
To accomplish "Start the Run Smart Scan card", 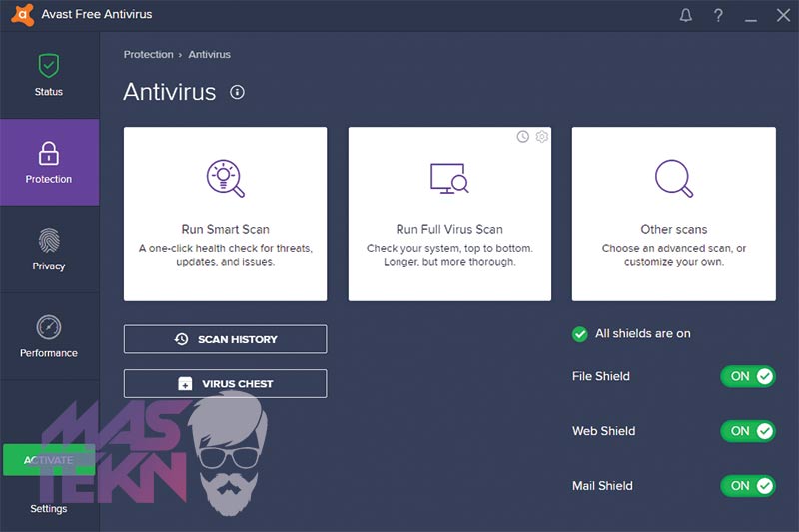I will (226, 214).
